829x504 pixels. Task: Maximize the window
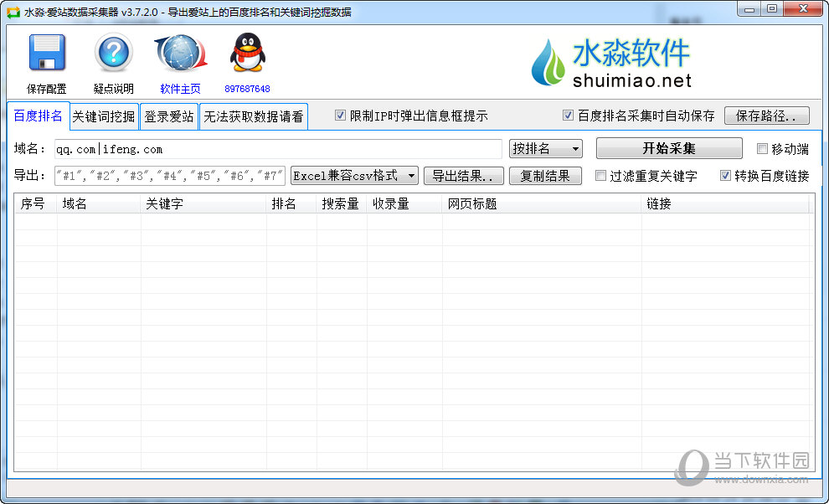click(772, 9)
